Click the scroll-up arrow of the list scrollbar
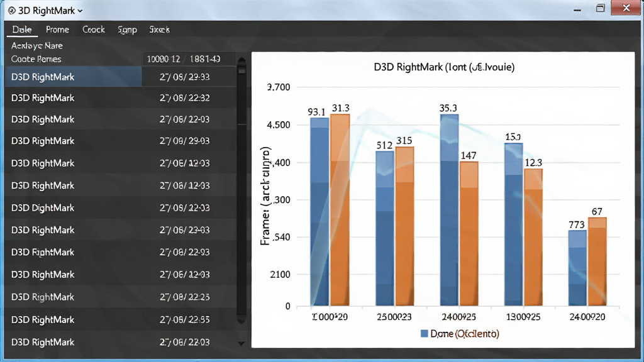 (x=241, y=61)
